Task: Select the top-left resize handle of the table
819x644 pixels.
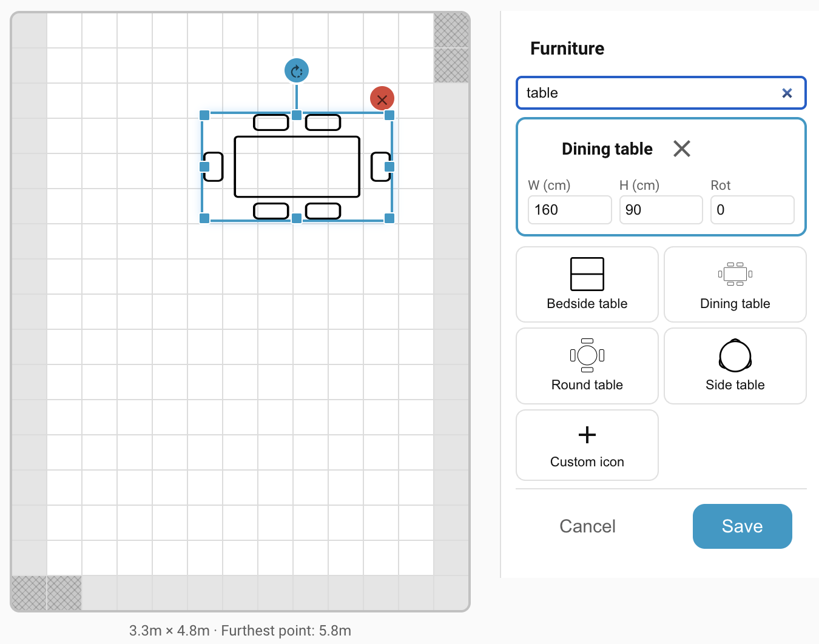Action: click(x=204, y=115)
